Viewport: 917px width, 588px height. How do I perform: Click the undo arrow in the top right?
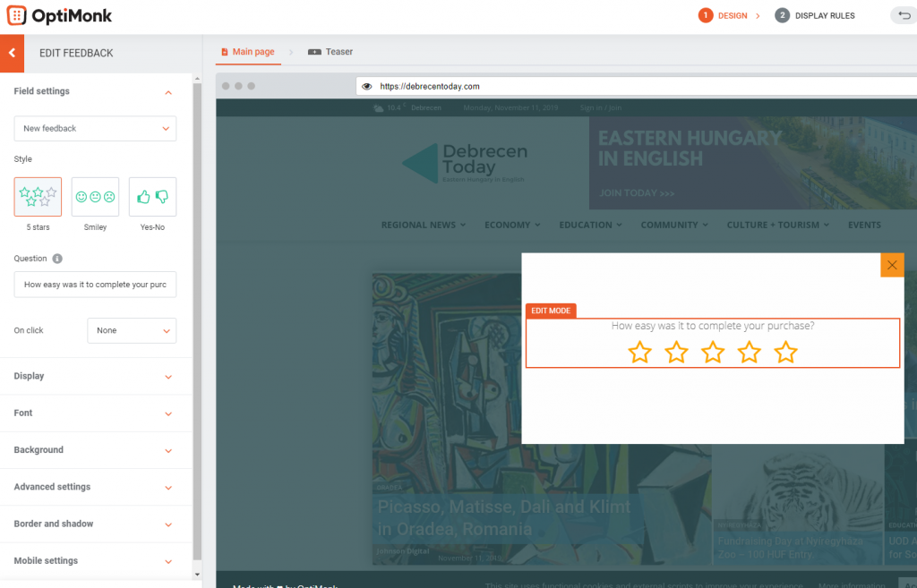point(903,15)
